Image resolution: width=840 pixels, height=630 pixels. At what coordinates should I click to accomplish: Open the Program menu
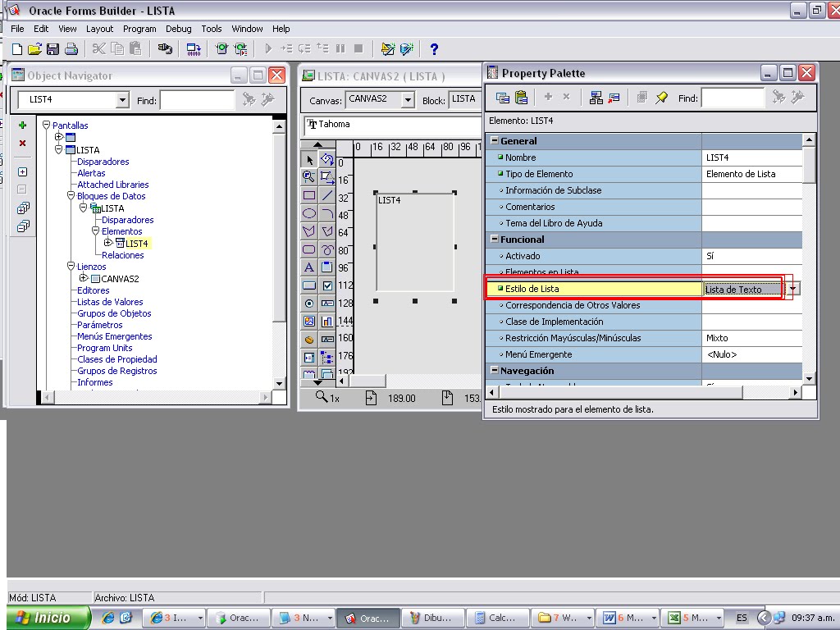coord(139,29)
